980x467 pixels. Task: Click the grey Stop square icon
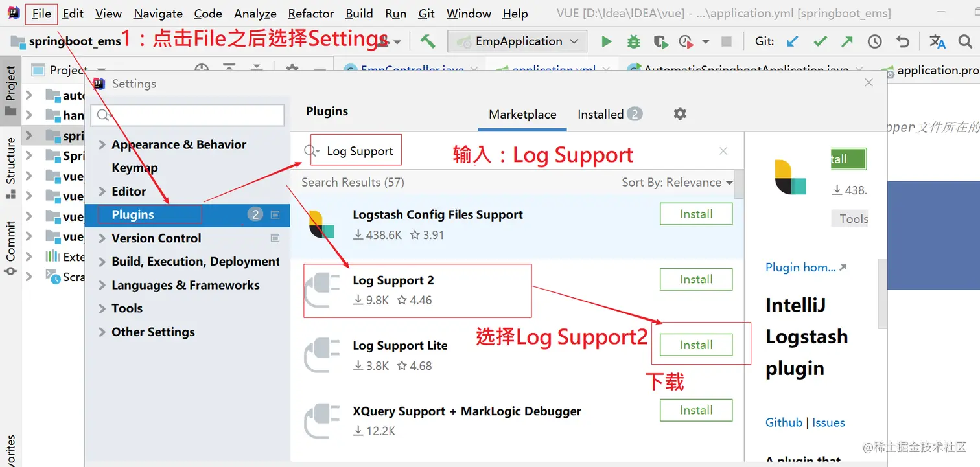point(727,41)
